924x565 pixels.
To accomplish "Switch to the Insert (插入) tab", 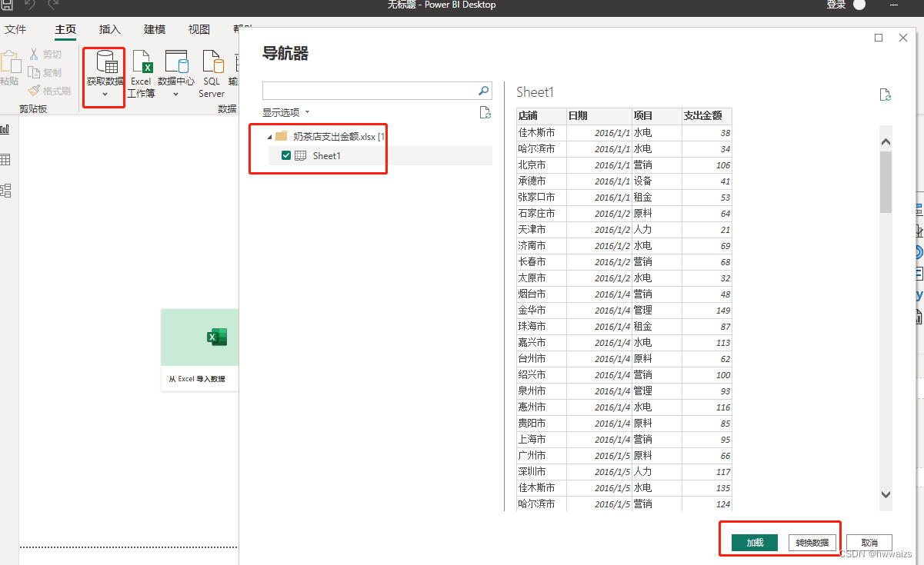I will coord(110,30).
